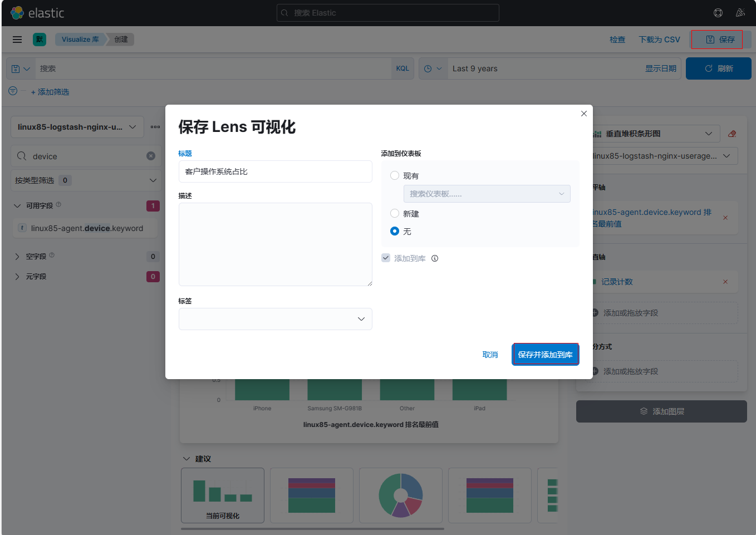This screenshot has width=756, height=535.
Task: Click the info icon beside 添加到库
Action: click(x=435, y=258)
